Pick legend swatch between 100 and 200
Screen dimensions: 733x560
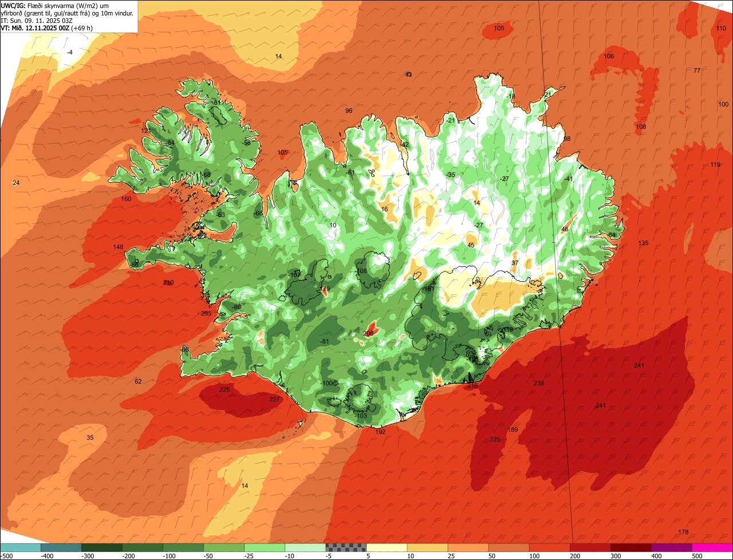tap(549, 547)
